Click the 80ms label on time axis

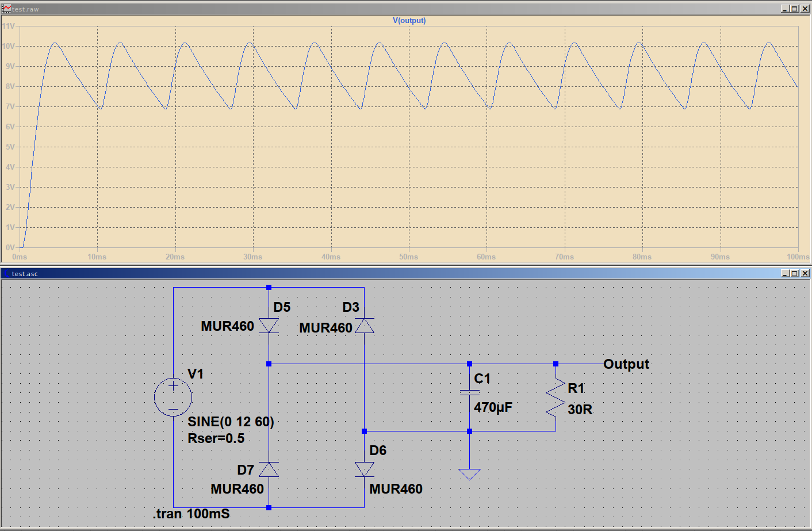click(x=642, y=257)
